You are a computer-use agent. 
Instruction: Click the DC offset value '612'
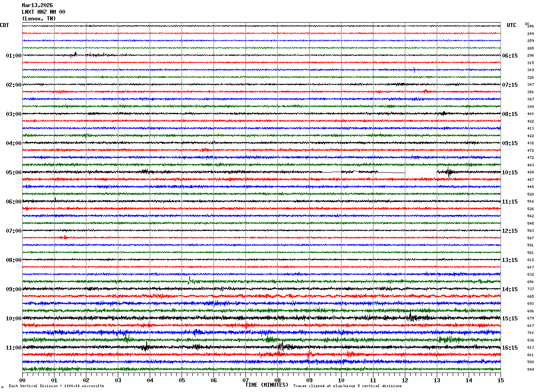[530, 260]
